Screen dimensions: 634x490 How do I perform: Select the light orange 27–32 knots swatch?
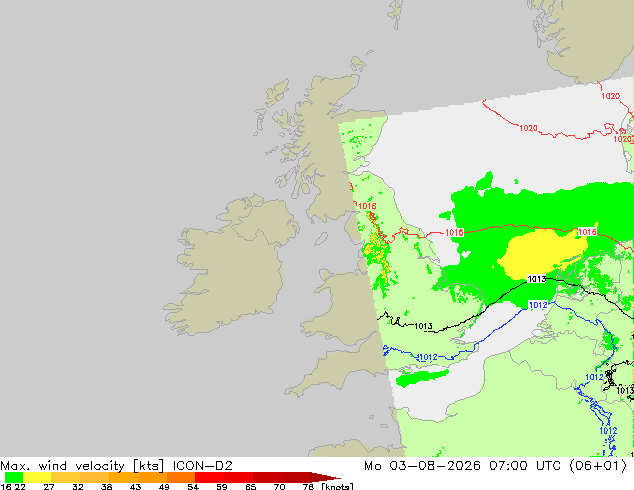pos(66,477)
